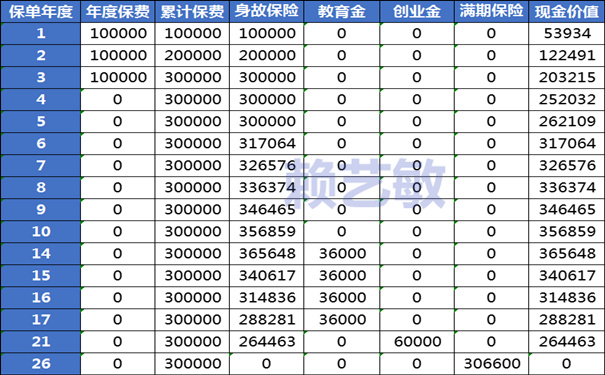Select the cell showing 53934
The height and width of the screenshot is (375, 605).
[x=566, y=34]
